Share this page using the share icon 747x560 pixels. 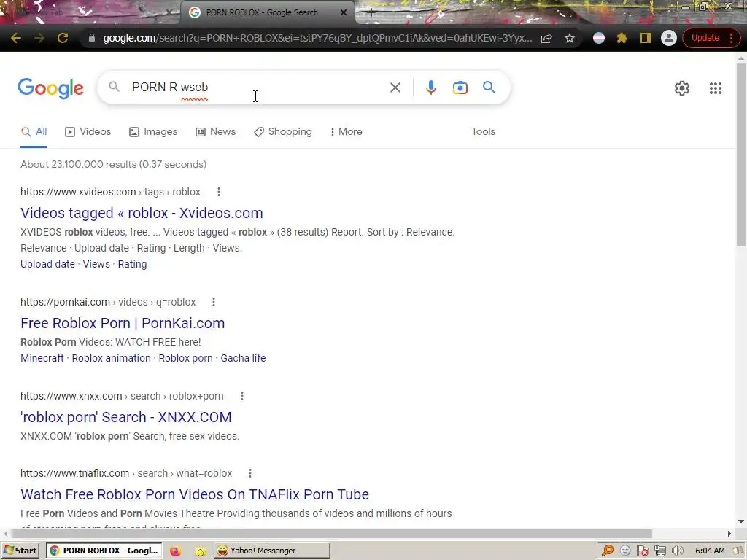tap(546, 38)
